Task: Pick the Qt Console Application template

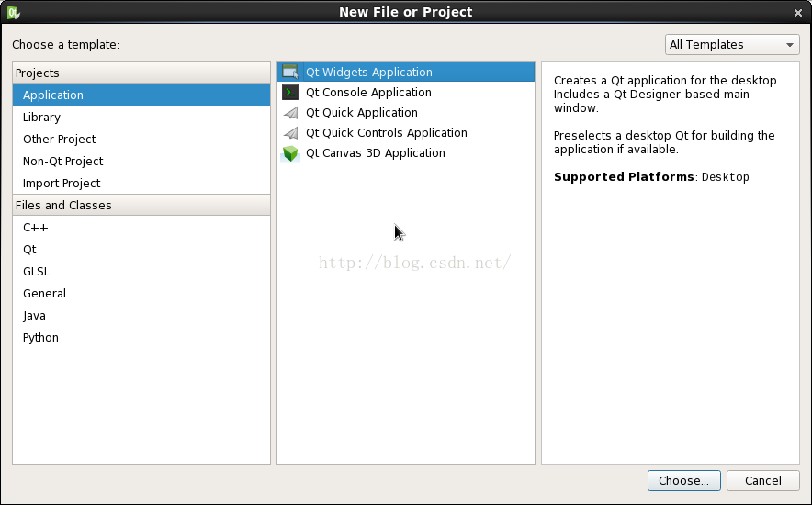Action: tap(406, 92)
